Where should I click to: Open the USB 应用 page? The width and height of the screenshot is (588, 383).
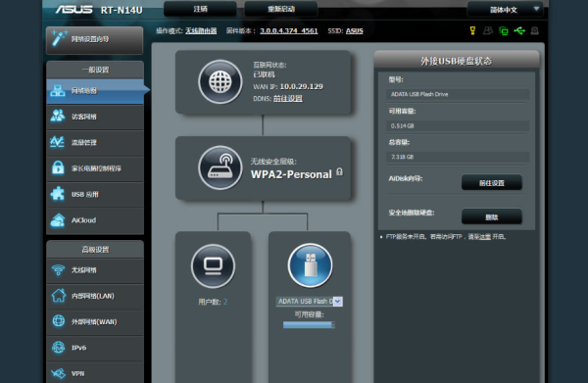pyautogui.click(x=95, y=195)
